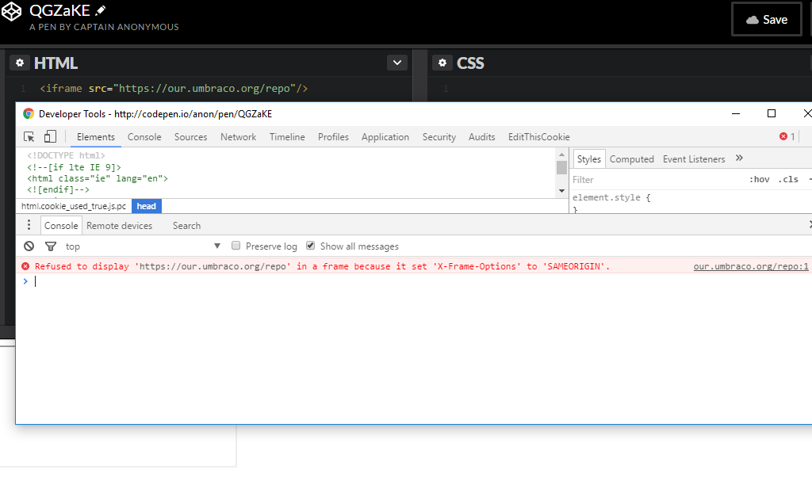812x504 pixels.
Task: Toggle the device toolbar icon
Action: pos(50,136)
